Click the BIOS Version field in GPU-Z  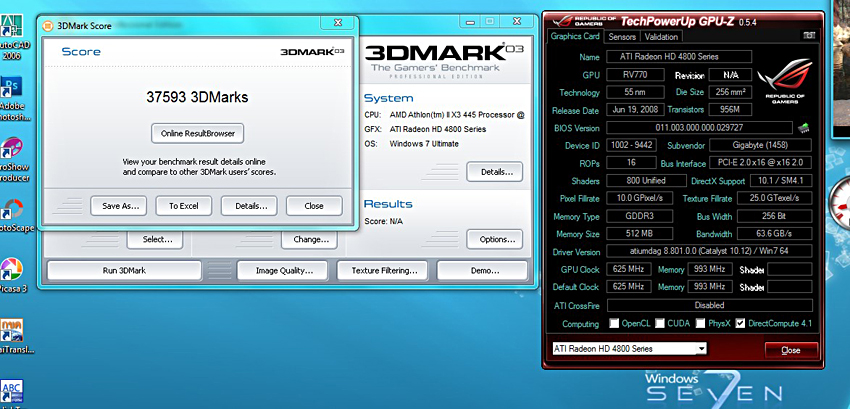[699, 128]
